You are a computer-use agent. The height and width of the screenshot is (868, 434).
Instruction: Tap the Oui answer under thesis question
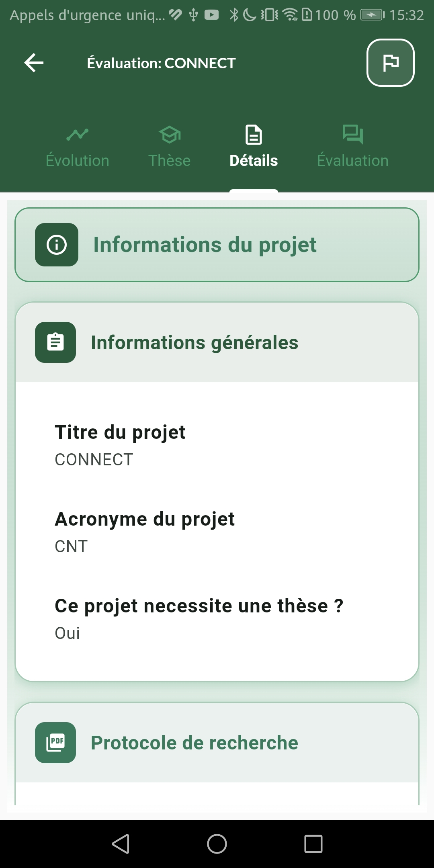coord(68,633)
